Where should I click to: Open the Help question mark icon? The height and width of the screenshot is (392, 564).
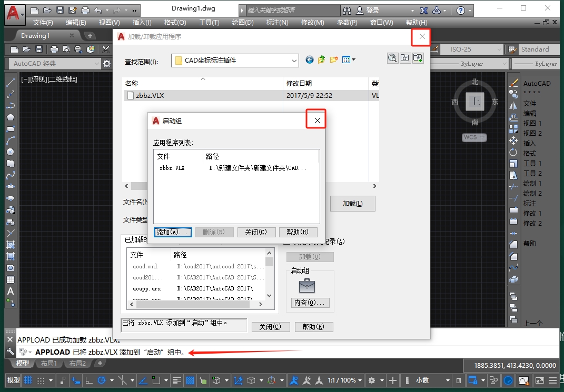(x=461, y=11)
